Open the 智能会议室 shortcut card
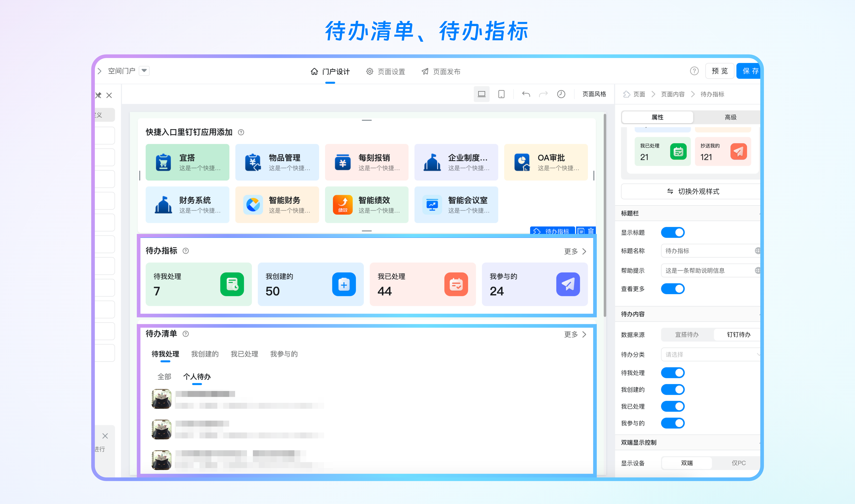855x504 pixels. (x=456, y=205)
